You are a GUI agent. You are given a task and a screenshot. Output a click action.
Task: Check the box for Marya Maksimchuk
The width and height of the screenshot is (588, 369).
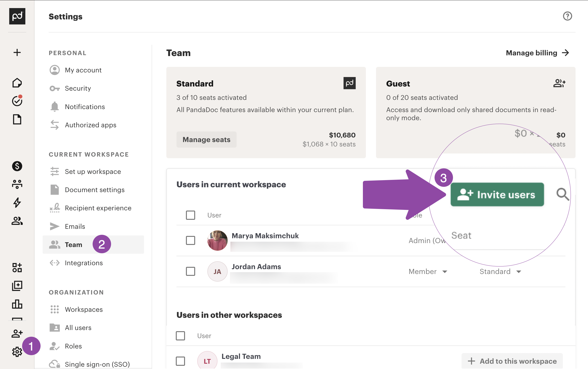pyautogui.click(x=190, y=240)
